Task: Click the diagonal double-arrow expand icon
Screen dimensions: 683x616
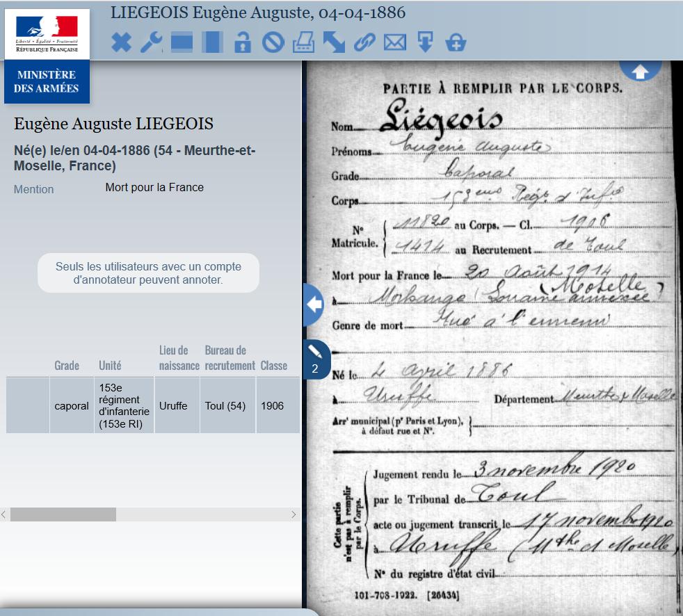Action: click(334, 42)
